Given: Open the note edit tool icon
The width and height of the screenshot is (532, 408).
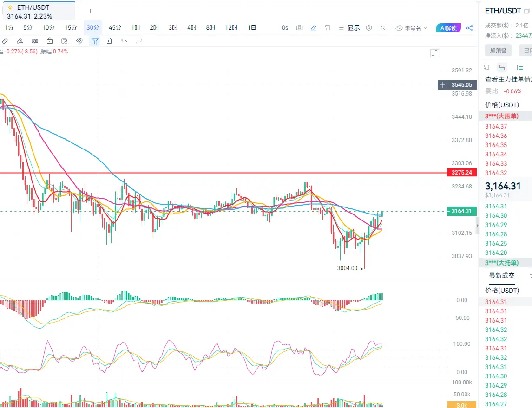Looking at the screenshot, I should click(x=65, y=41).
